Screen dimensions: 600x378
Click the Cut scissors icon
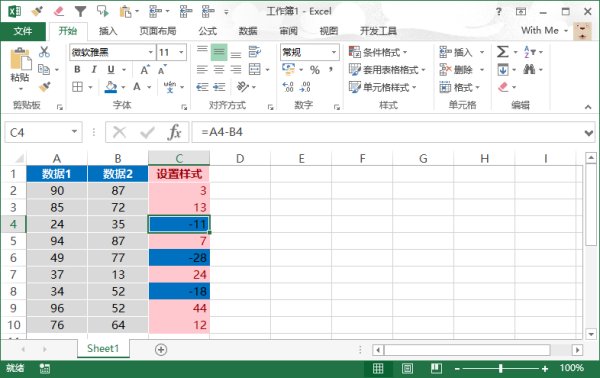tap(44, 52)
